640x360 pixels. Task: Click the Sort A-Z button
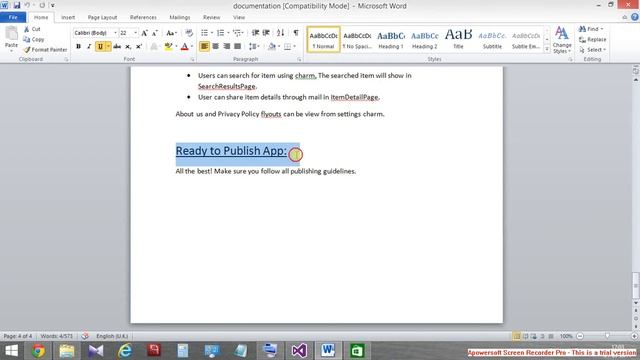280,33
